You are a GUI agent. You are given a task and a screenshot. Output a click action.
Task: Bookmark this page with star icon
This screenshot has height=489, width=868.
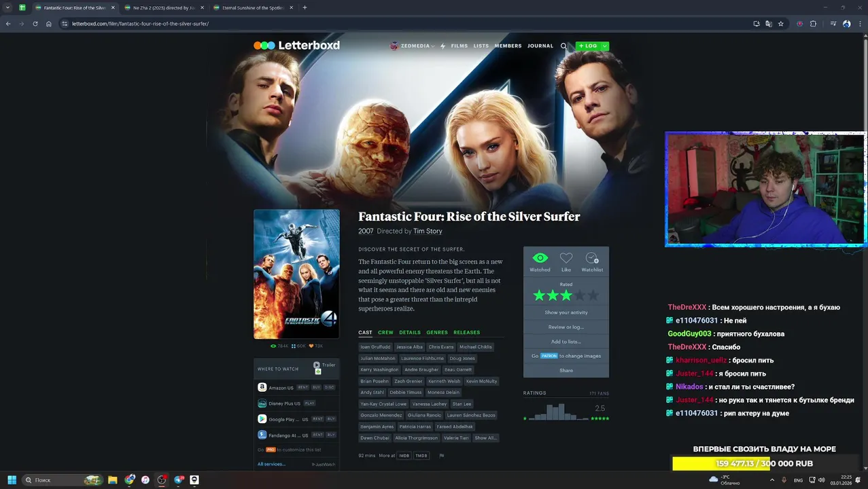[x=781, y=24]
